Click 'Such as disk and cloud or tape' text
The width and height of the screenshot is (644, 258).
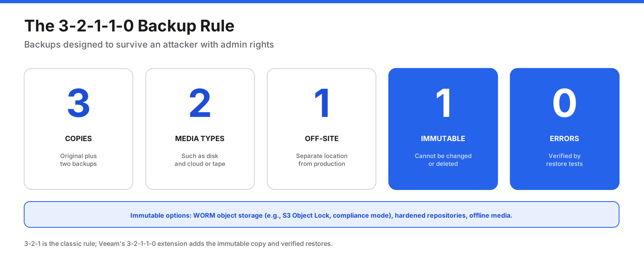pos(200,160)
